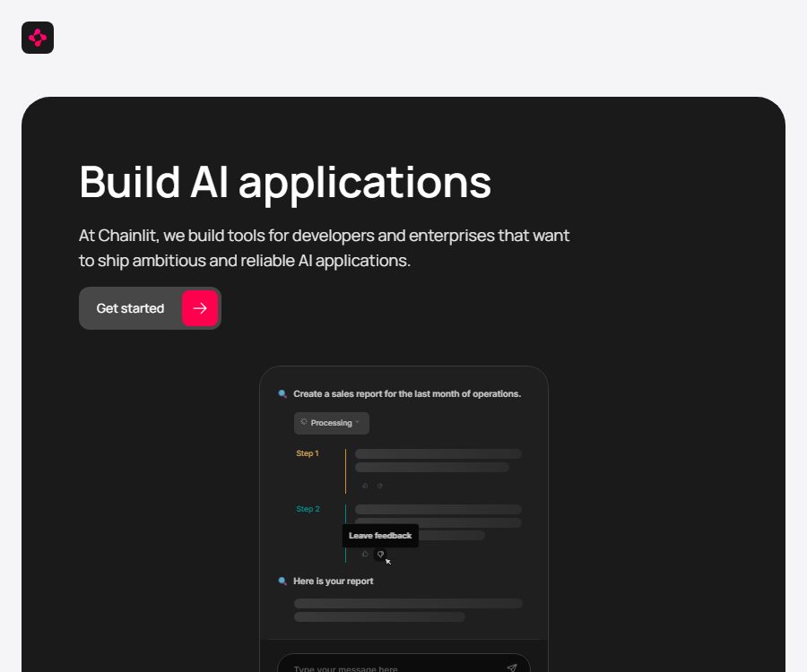Image resolution: width=807 pixels, height=672 pixels.
Task: Click thumbs up under Step 1
Action: tap(365, 486)
